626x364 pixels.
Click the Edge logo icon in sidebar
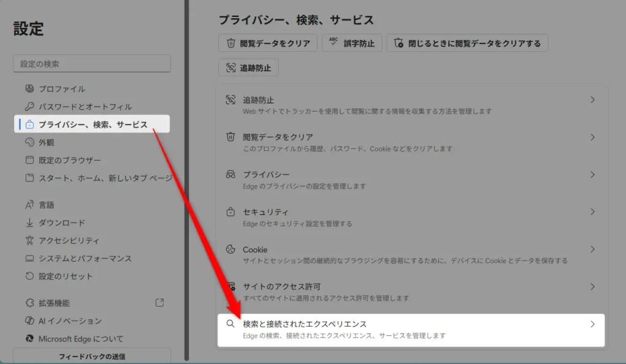click(29, 338)
